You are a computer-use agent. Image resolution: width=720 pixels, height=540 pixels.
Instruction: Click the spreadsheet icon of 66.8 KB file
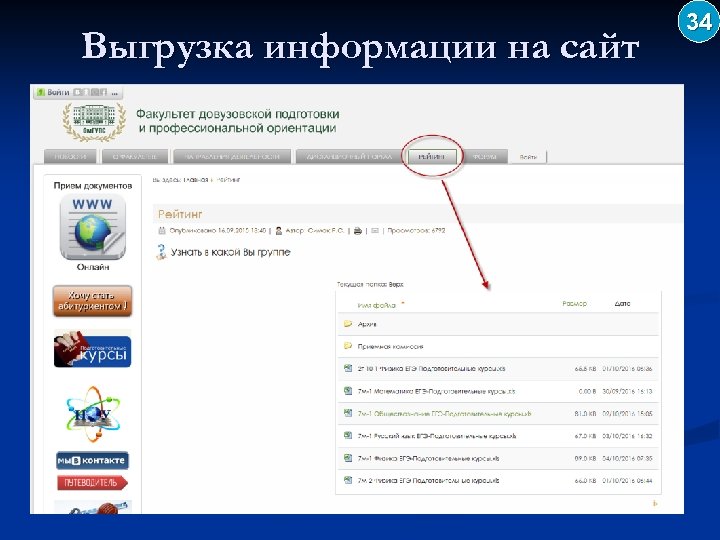[x=348, y=368]
